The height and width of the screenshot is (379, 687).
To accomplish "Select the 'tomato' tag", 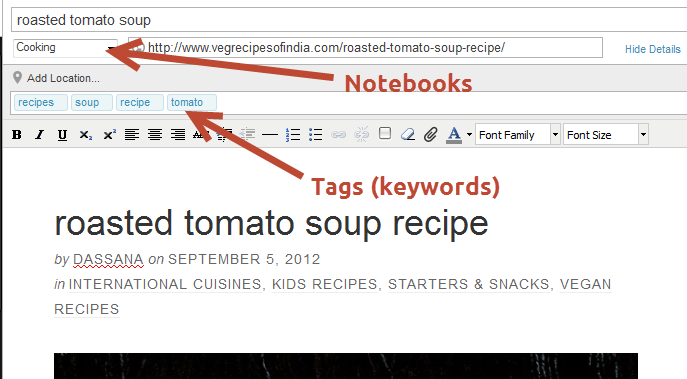I will 191,103.
